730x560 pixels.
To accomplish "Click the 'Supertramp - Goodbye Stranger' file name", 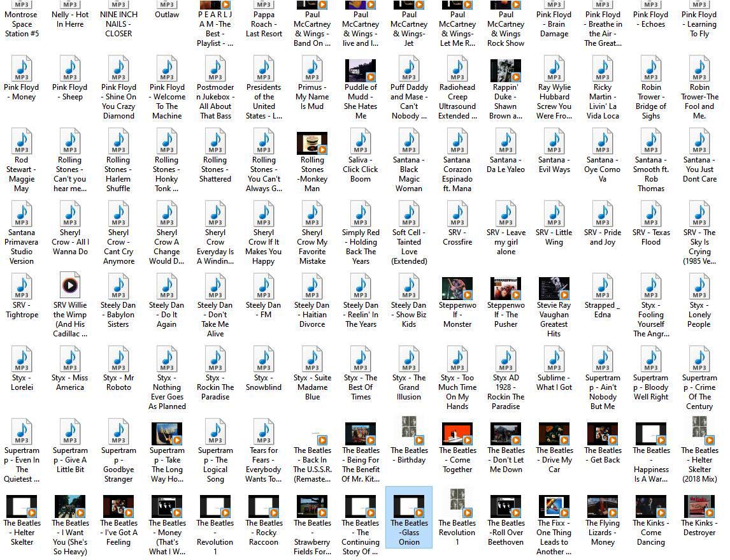I will 118,464.
